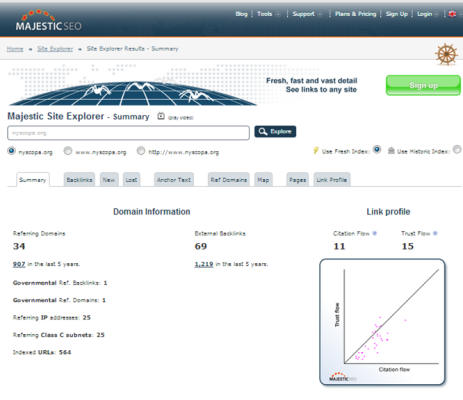463x400 pixels.
Task: Click the Link profile scatter chart
Action: [x=382, y=322]
